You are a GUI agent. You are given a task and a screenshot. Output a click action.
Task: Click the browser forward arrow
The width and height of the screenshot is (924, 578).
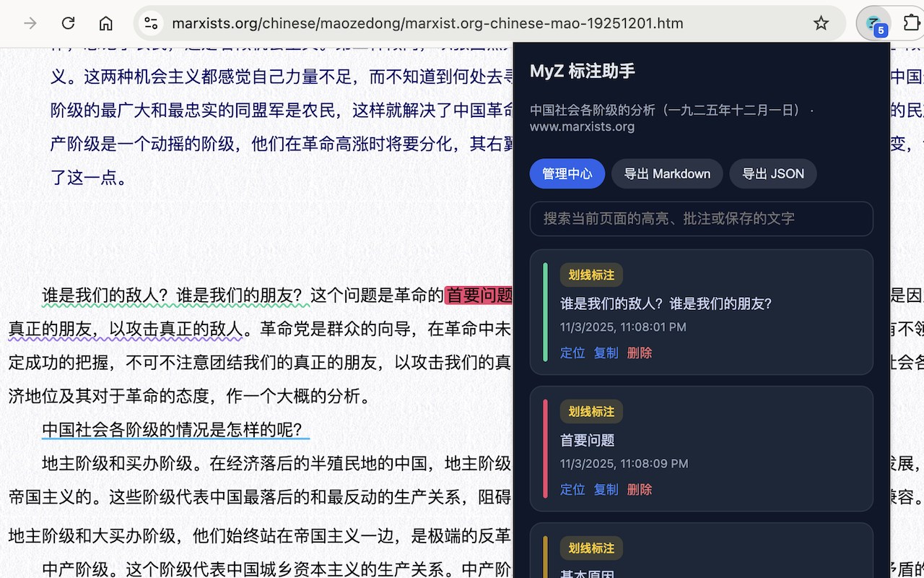pyautogui.click(x=30, y=23)
